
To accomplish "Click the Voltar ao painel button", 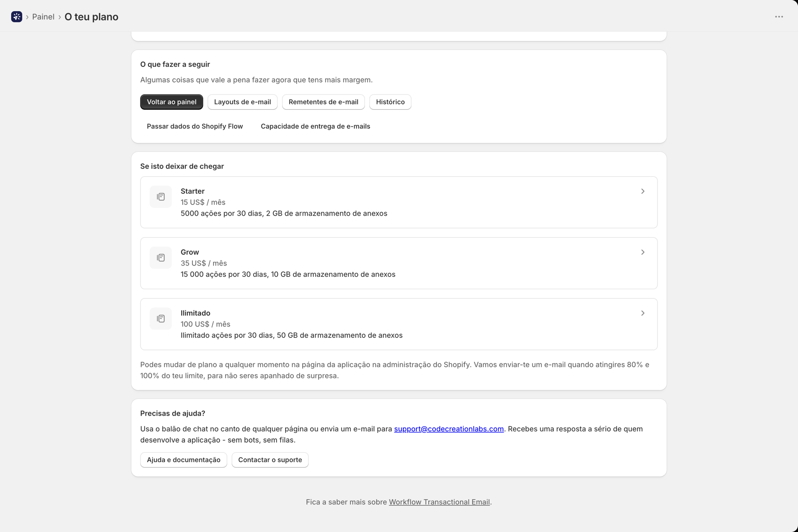I will pos(172,102).
